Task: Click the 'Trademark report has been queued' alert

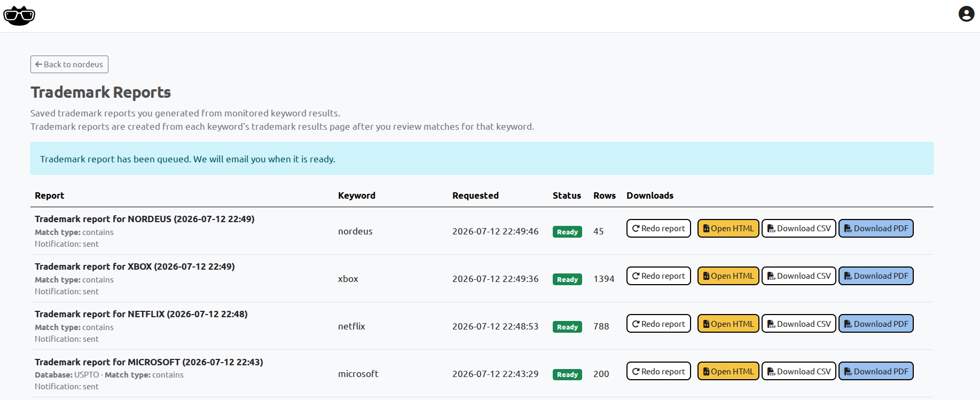Action: (x=482, y=159)
